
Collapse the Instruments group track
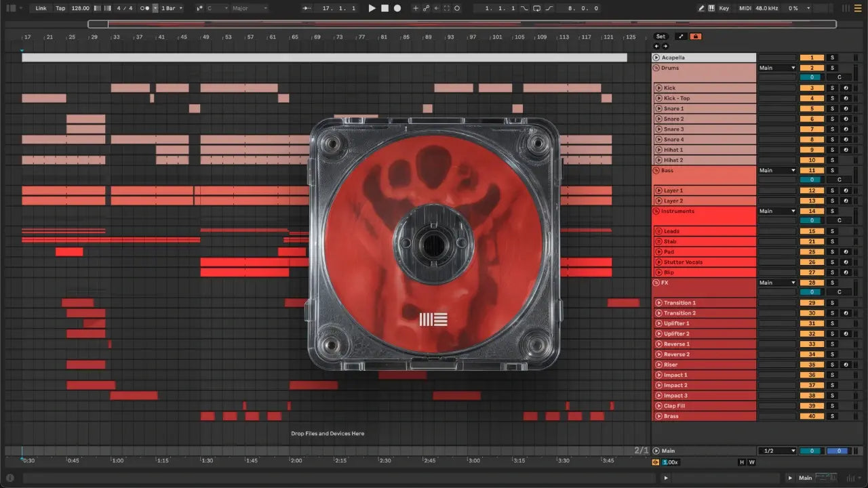pos(656,211)
